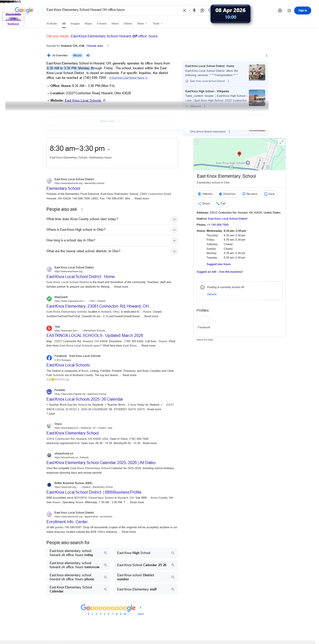Open the Tools dropdown

157,24
